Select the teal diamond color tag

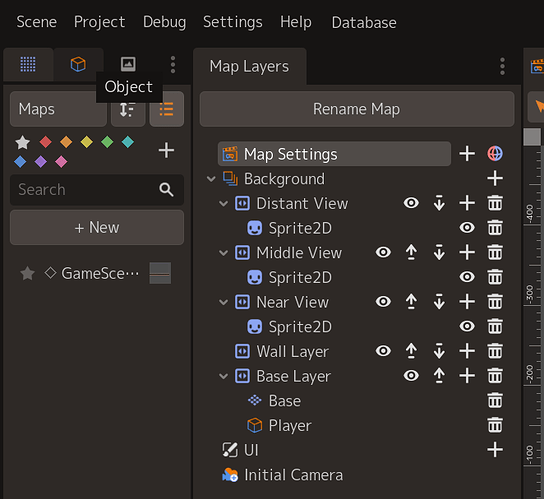(128, 142)
